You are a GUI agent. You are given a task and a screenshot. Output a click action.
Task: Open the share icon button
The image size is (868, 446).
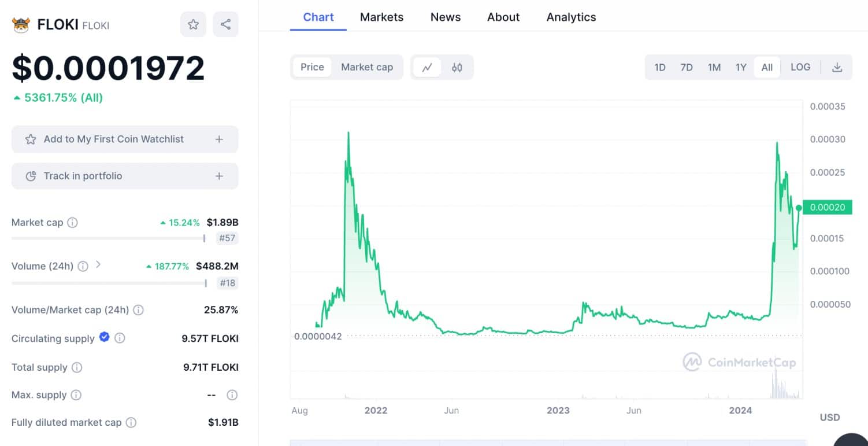(x=225, y=24)
